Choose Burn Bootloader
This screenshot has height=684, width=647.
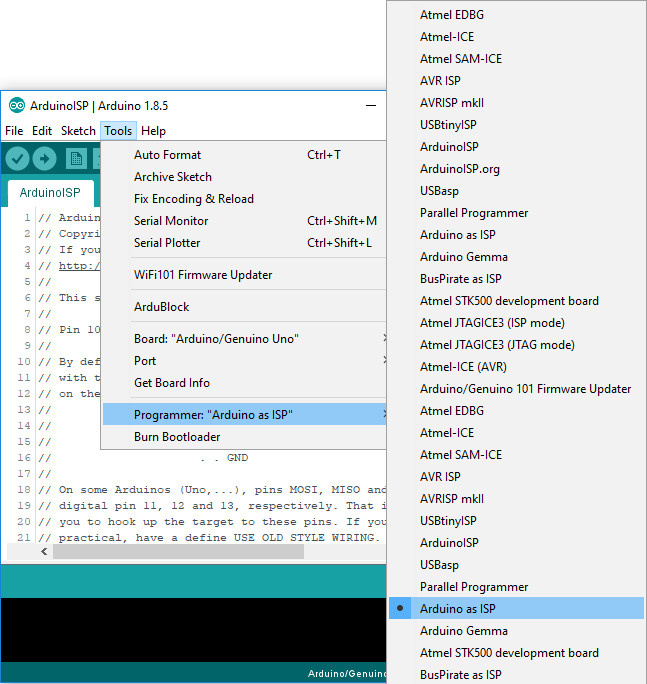[245, 437]
